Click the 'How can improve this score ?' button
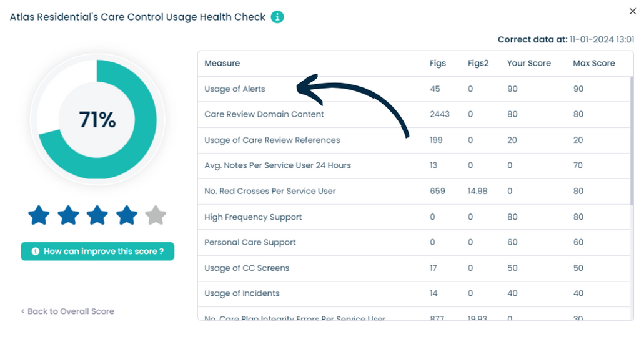 tap(97, 252)
